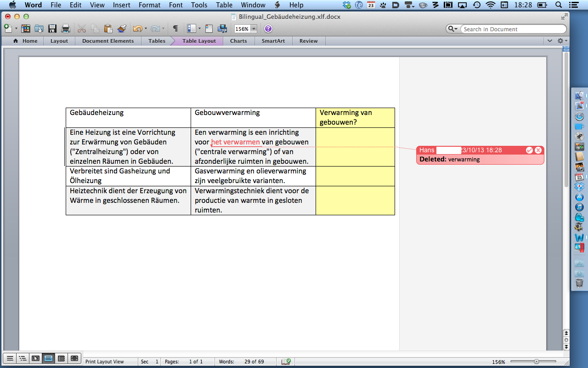Select the Format Painter brush icon
The image size is (588, 368).
pos(122,29)
